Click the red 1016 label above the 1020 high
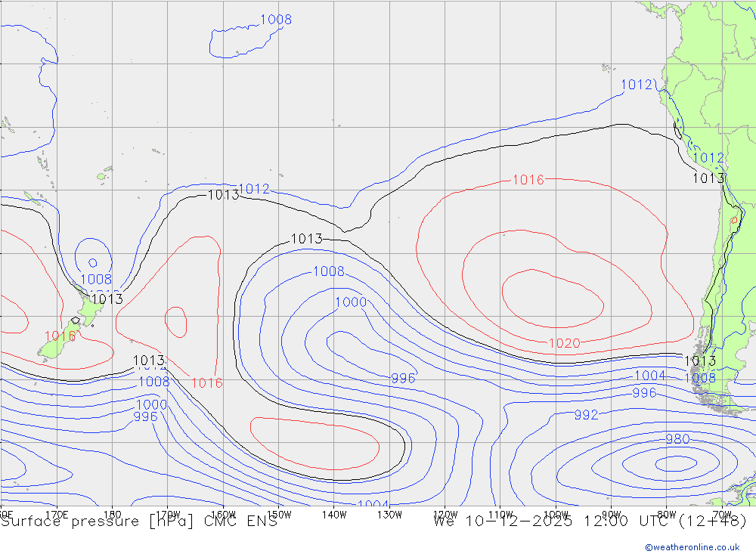The width and height of the screenshot is (756, 554). point(528,180)
